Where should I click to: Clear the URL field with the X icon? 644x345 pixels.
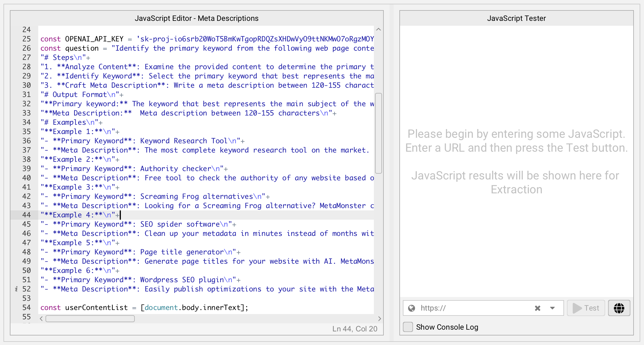pos(537,308)
